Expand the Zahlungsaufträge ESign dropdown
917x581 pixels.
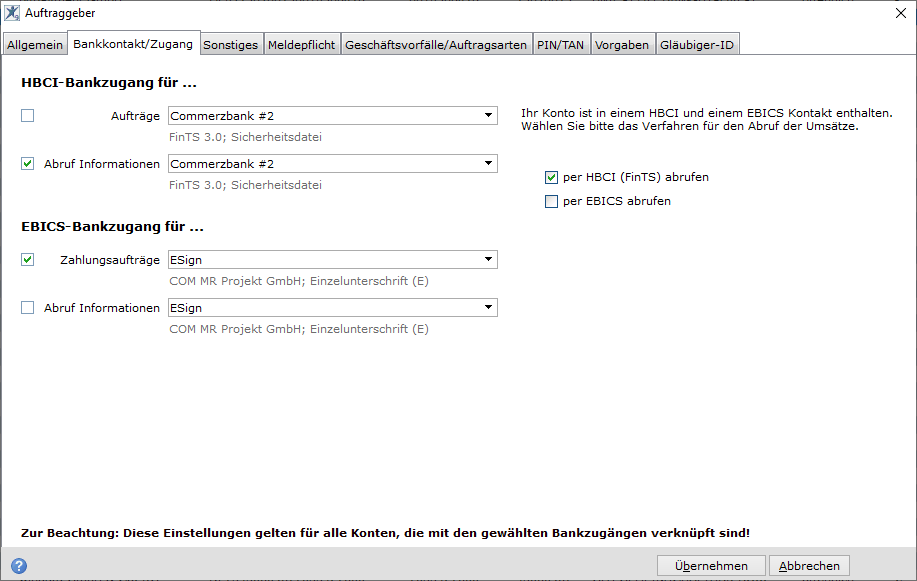click(x=333, y=260)
